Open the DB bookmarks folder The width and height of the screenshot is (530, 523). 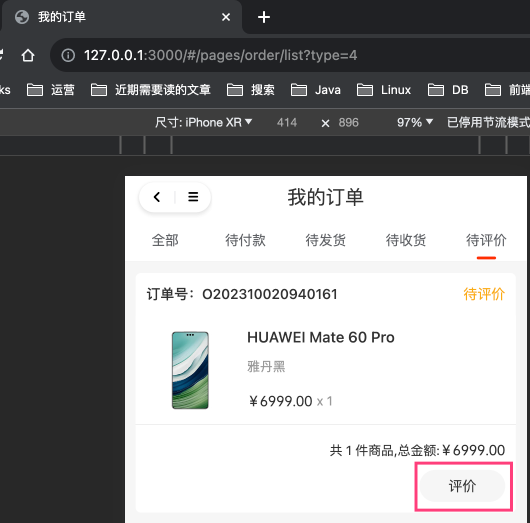coord(448,90)
